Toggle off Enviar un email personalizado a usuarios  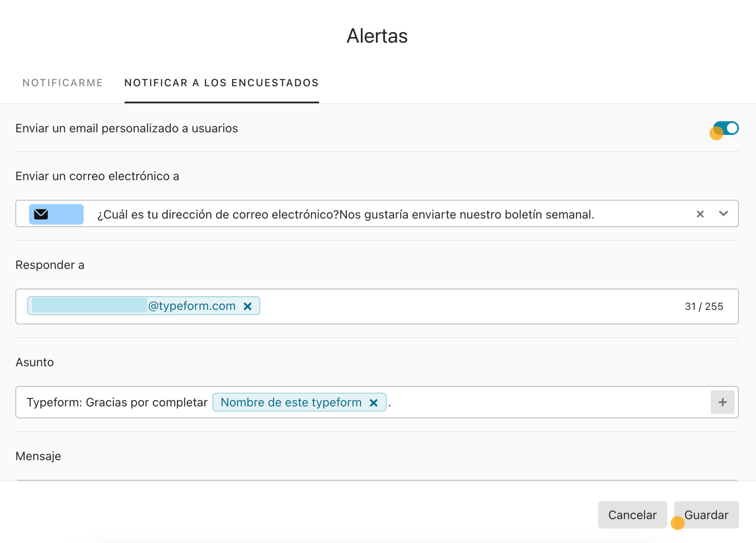726,128
